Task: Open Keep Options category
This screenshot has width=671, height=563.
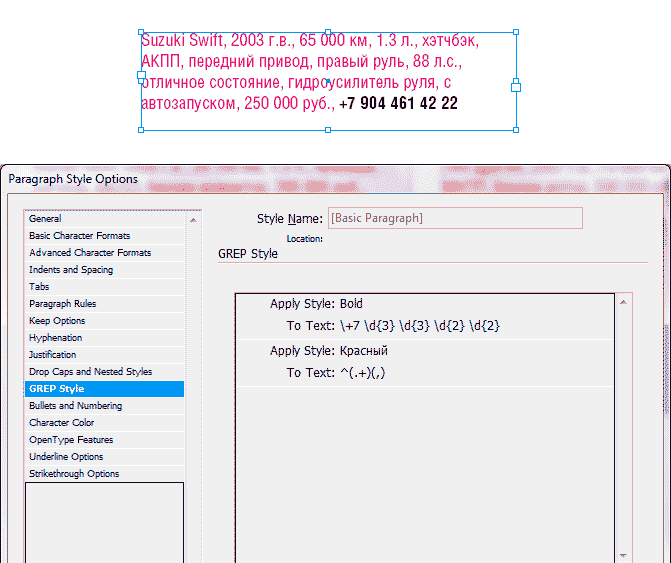Action: point(104,321)
